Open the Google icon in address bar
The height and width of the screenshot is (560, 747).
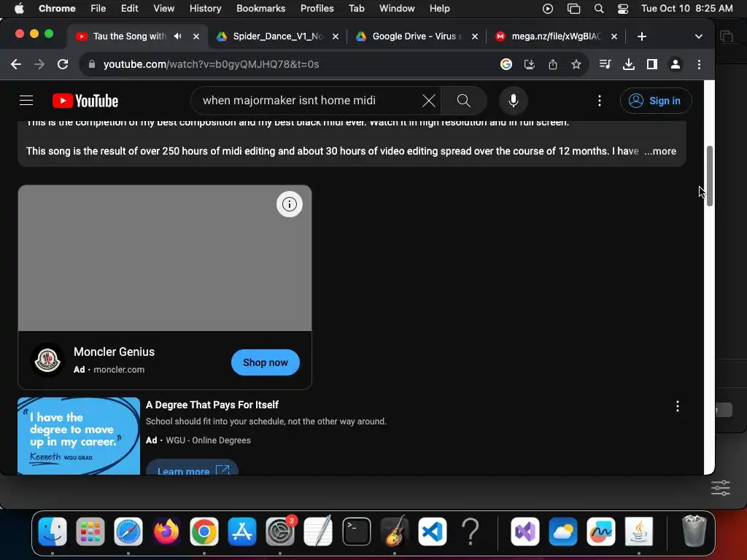click(x=506, y=64)
